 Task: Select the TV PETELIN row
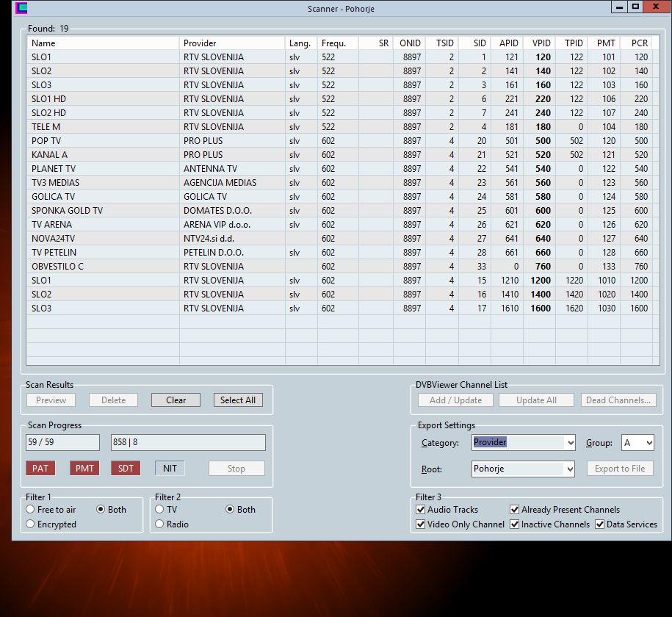click(343, 253)
